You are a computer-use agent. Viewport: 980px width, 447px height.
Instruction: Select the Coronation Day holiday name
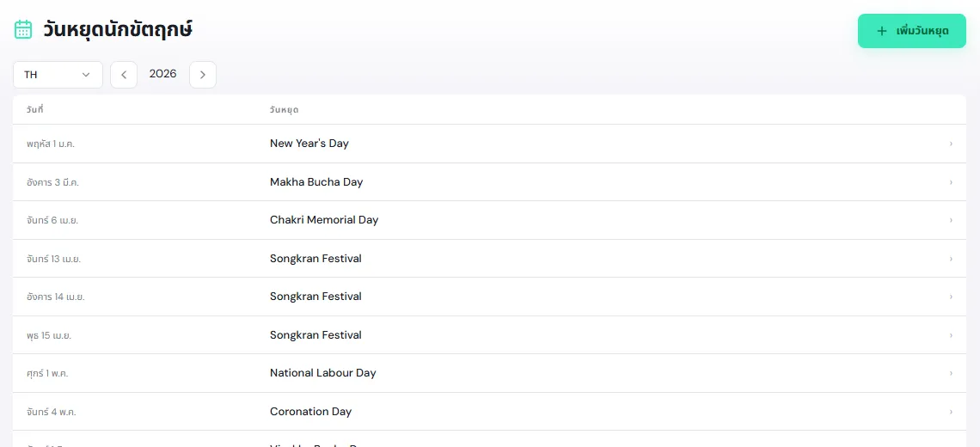(310, 412)
